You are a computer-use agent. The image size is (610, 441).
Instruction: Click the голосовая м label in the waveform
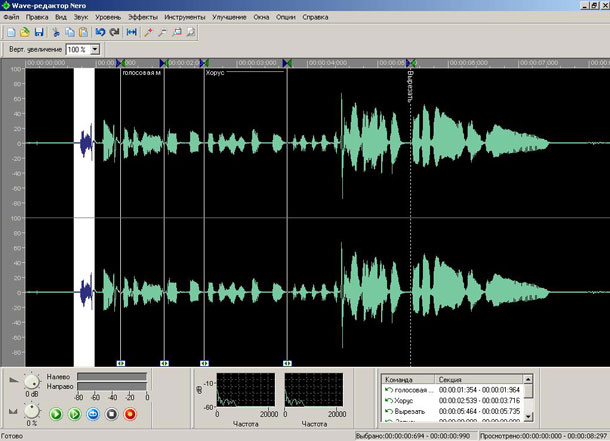[x=142, y=73]
